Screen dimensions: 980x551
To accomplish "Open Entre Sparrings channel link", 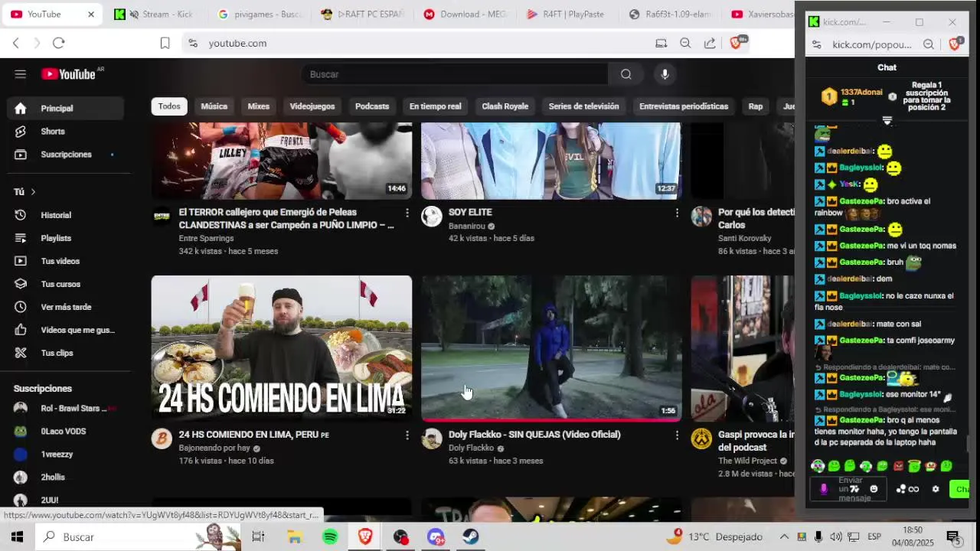I will point(206,239).
